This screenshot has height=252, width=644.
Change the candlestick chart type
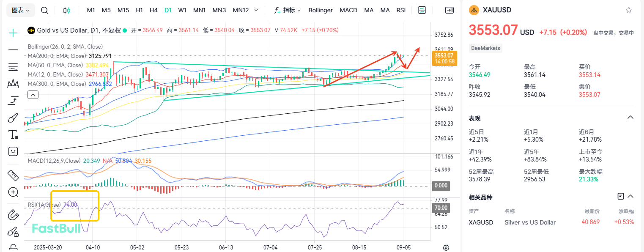[66, 10]
